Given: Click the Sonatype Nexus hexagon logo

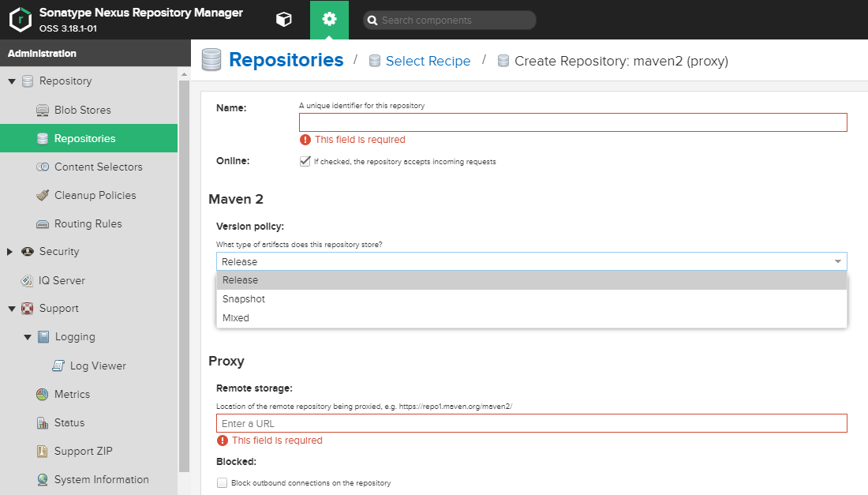Looking at the screenshot, I should coord(21,20).
